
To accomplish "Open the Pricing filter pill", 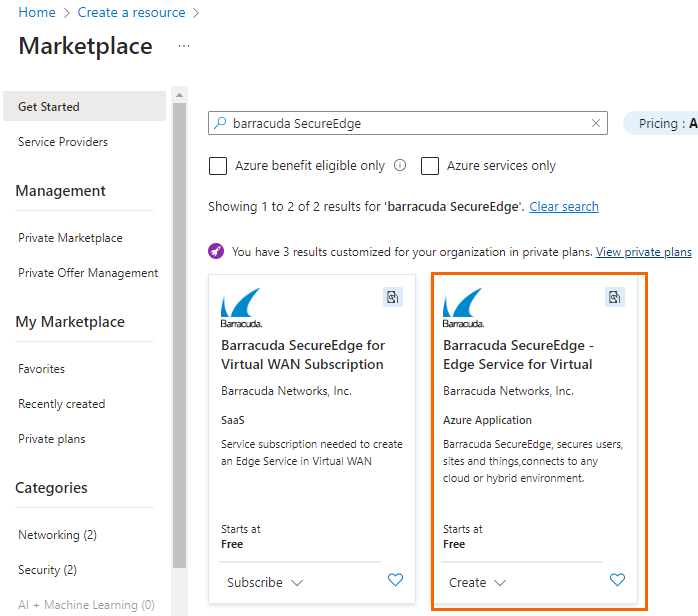I will click(660, 124).
